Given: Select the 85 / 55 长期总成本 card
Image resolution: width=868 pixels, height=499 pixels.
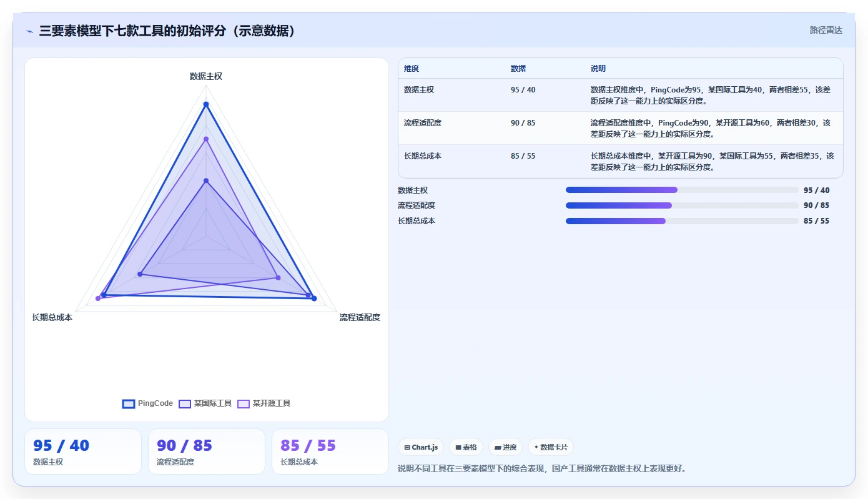Looking at the screenshot, I should [x=330, y=452].
